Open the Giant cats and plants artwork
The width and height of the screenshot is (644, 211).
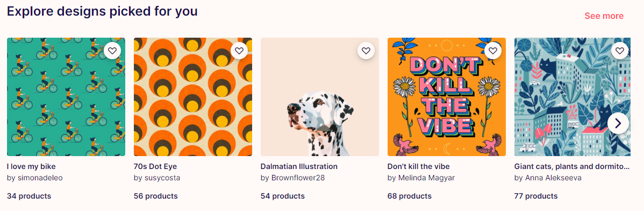pos(573,97)
